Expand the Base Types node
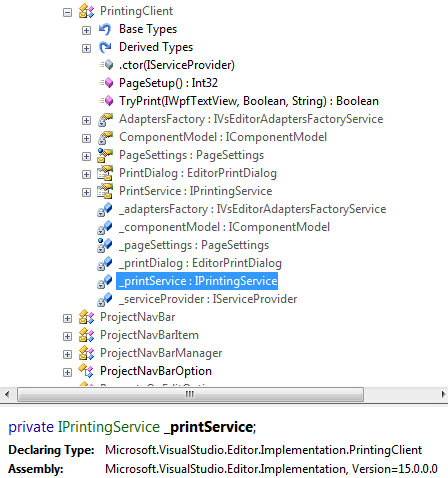448x478 pixels. (x=86, y=31)
